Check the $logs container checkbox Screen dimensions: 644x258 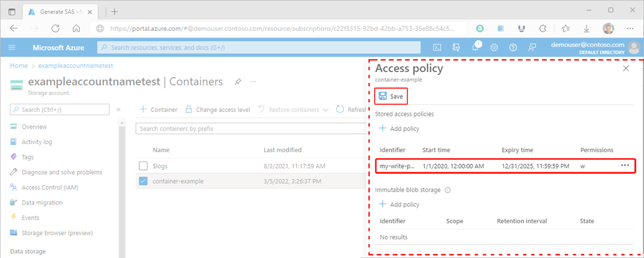point(143,166)
